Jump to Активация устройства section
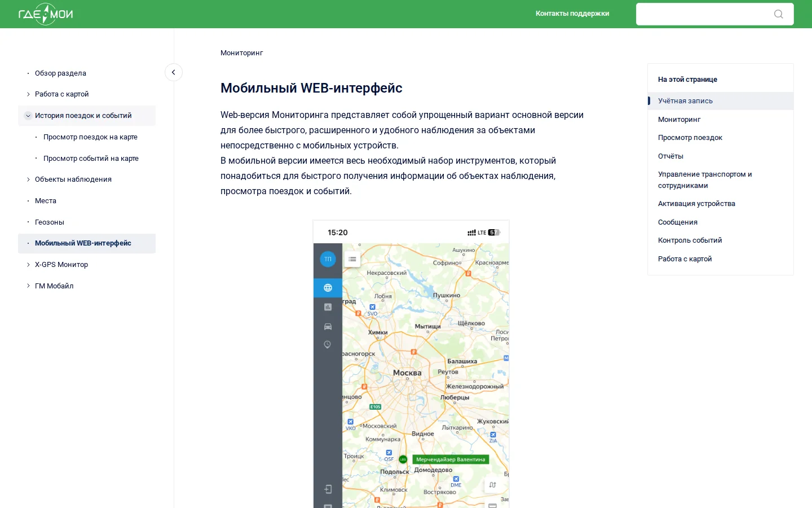 pos(696,204)
